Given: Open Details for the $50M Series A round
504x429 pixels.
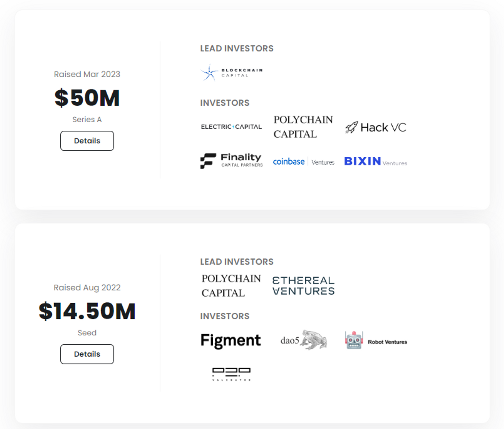Looking at the screenshot, I should (x=87, y=141).
